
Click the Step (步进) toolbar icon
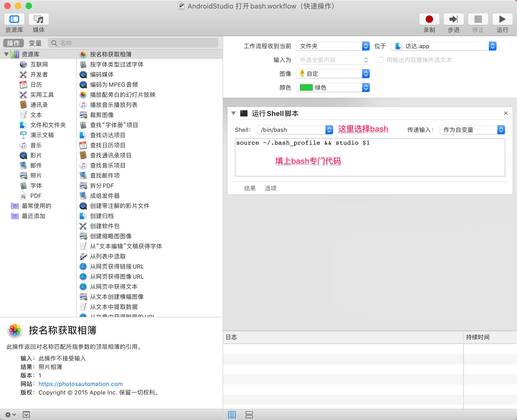coord(454,19)
